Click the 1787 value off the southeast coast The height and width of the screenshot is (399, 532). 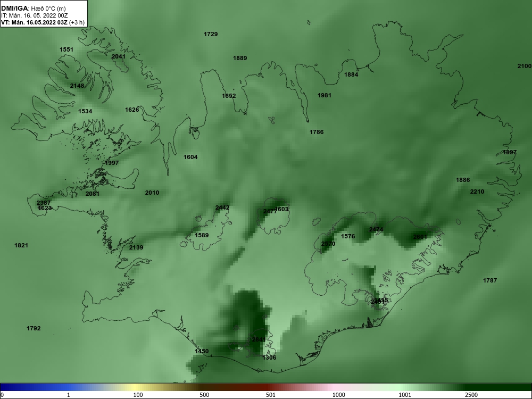coord(490,280)
